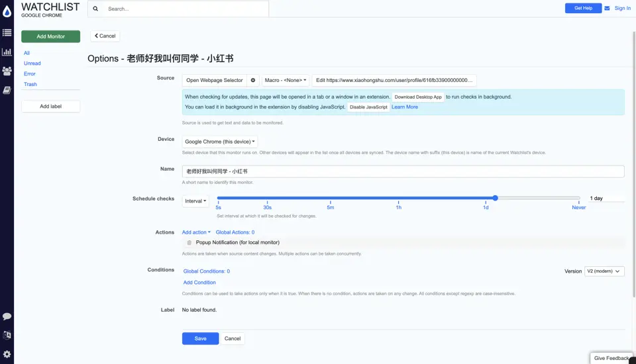Viewport: 636px width, 364px height.
Task: Click the Add Monitor button
Action: (51, 36)
